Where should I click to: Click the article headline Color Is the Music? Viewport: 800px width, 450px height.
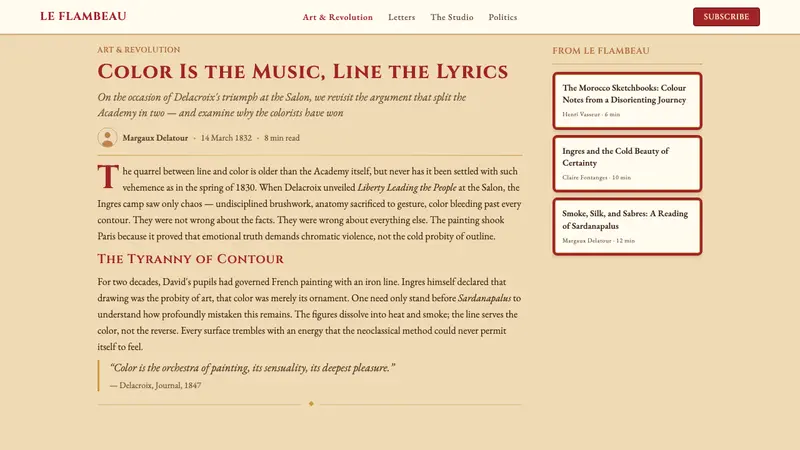pos(303,71)
